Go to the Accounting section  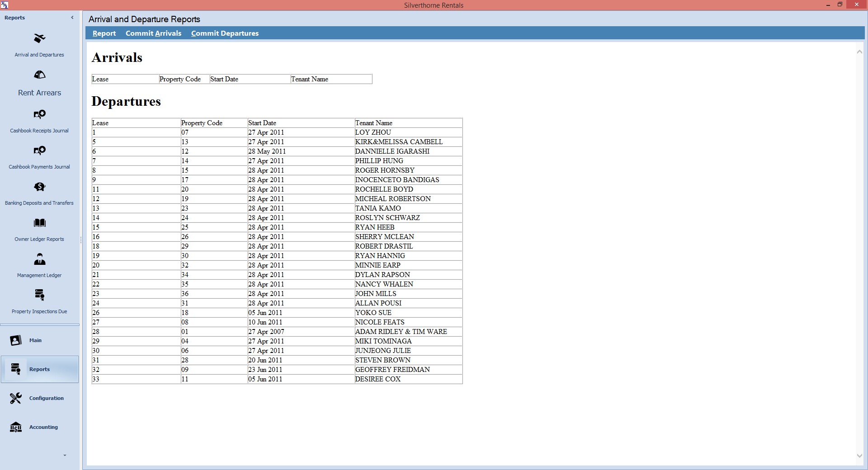coord(43,427)
